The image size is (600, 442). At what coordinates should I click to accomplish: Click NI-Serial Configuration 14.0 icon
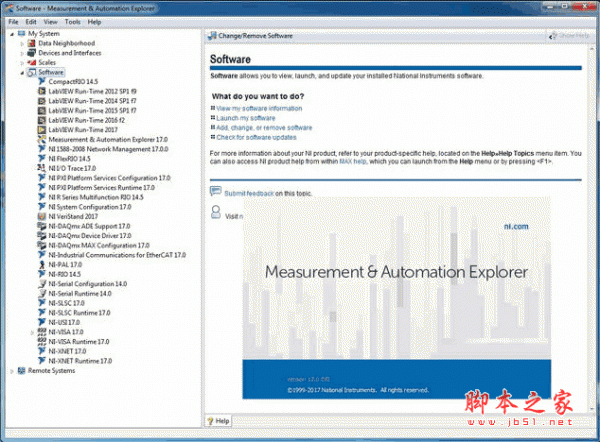(x=42, y=284)
